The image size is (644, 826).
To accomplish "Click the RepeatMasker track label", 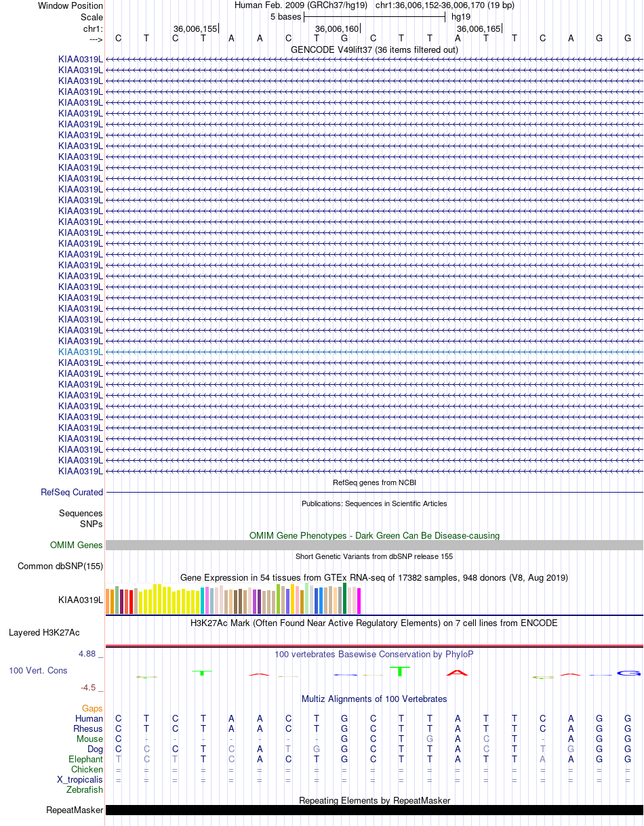I will [75, 810].
